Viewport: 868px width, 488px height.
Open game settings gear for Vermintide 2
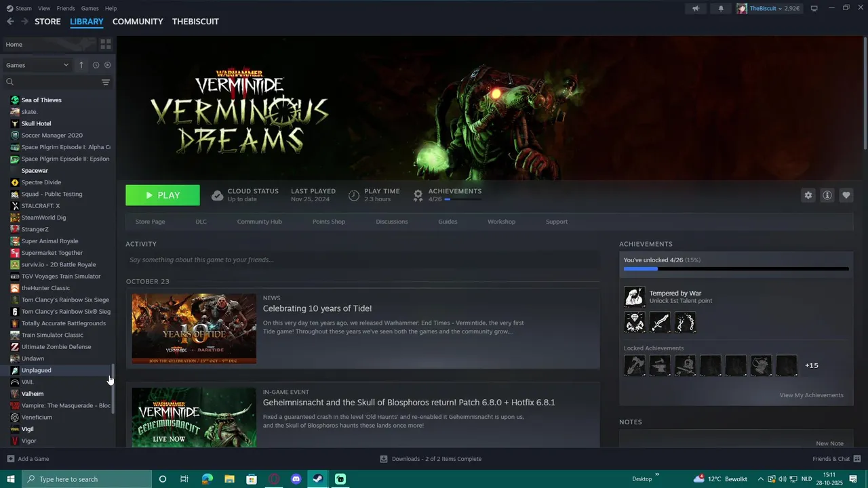pyautogui.click(x=808, y=195)
